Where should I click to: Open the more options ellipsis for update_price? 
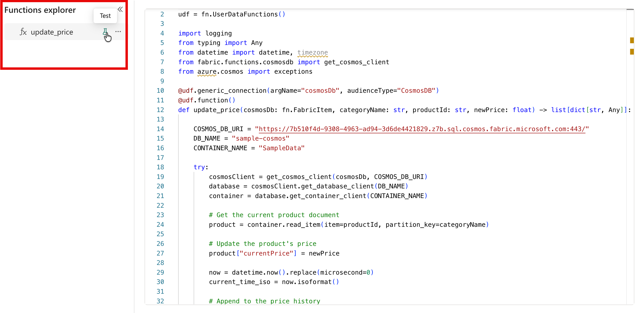point(118,32)
